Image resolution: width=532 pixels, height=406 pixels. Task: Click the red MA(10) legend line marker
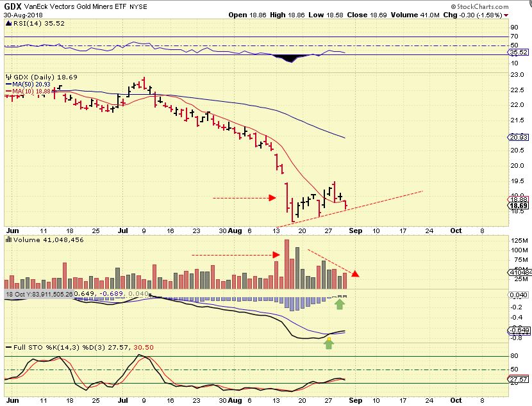[x=9, y=92]
